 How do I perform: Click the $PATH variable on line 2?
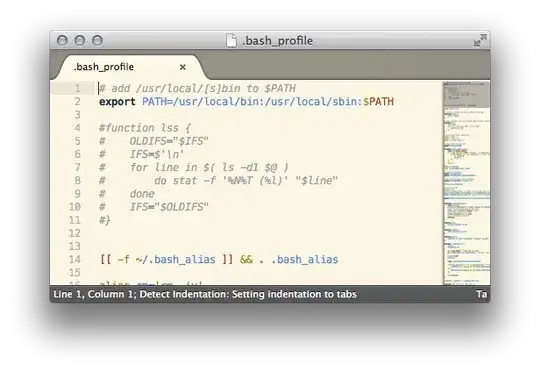point(378,102)
